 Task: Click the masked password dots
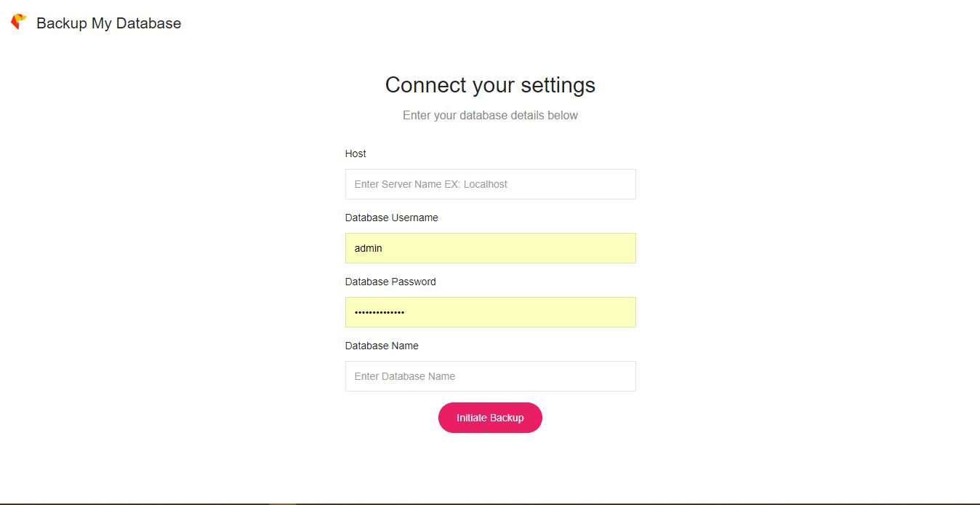(379, 312)
